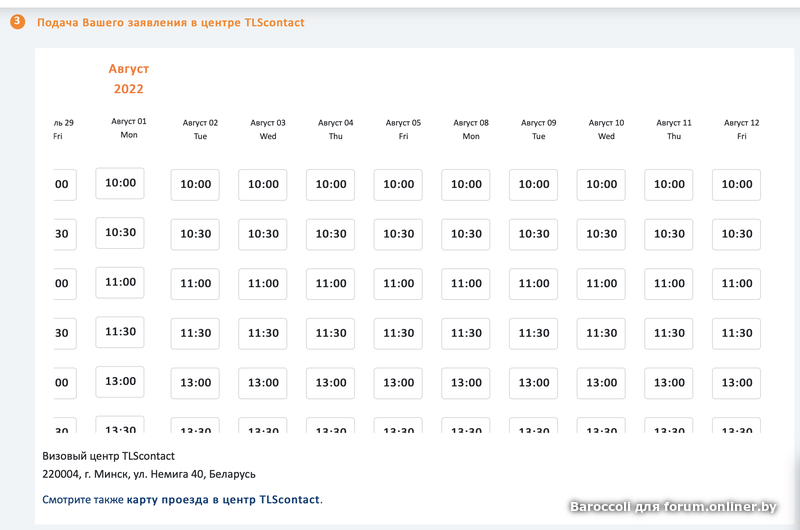This screenshot has width=800, height=530.
Task: Select partially visible 10:00 slot on Friday 29
Action: click(x=62, y=184)
